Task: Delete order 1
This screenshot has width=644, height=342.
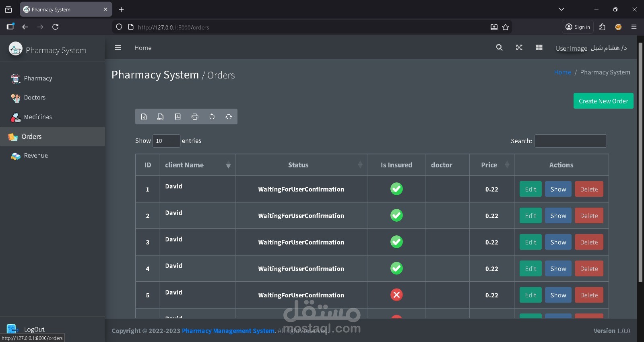Action: coord(589,189)
